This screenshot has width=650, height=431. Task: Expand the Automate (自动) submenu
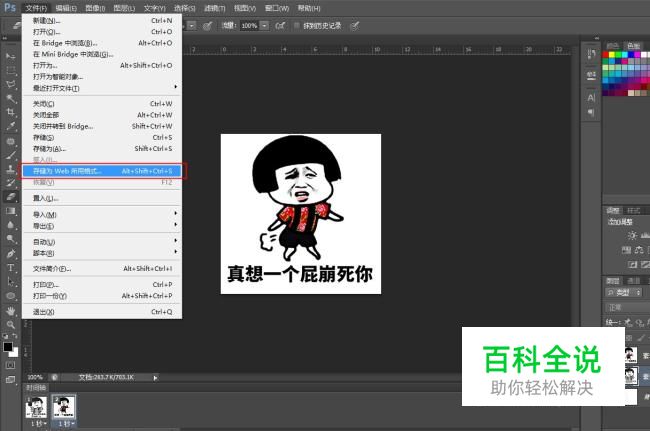click(102, 242)
